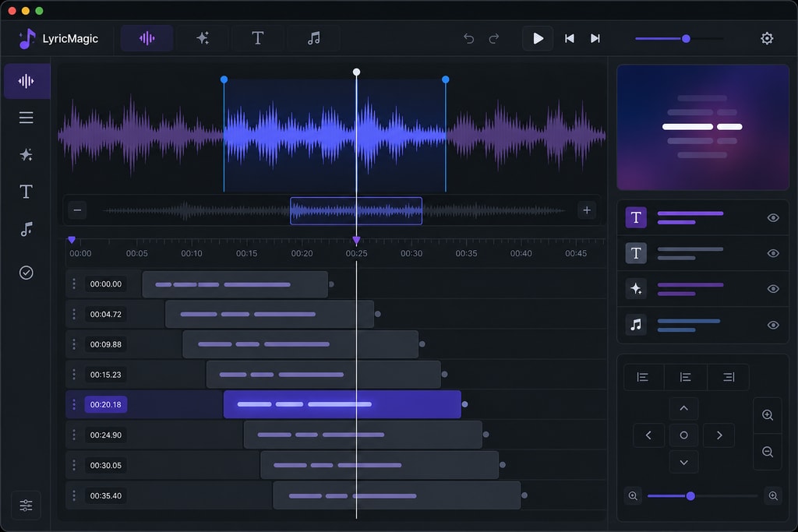Nudge position right with chevron

pos(719,435)
